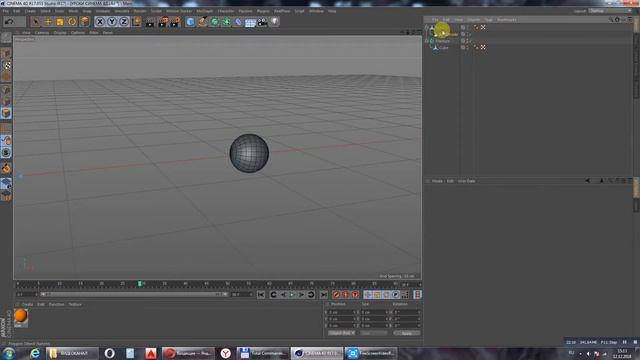
Task: Select the Move tool
Action: coord(48,22)
